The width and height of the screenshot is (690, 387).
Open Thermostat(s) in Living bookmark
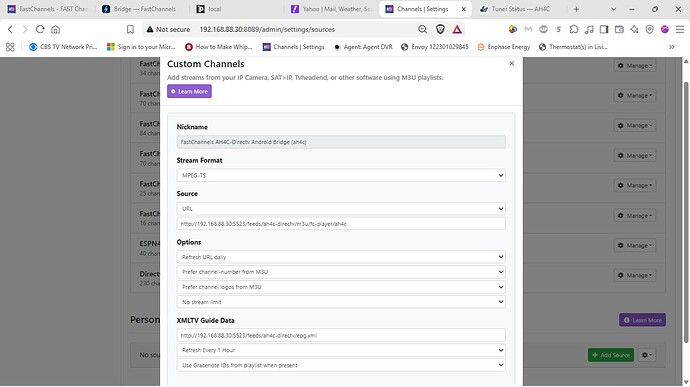click(x=573, y=47)
